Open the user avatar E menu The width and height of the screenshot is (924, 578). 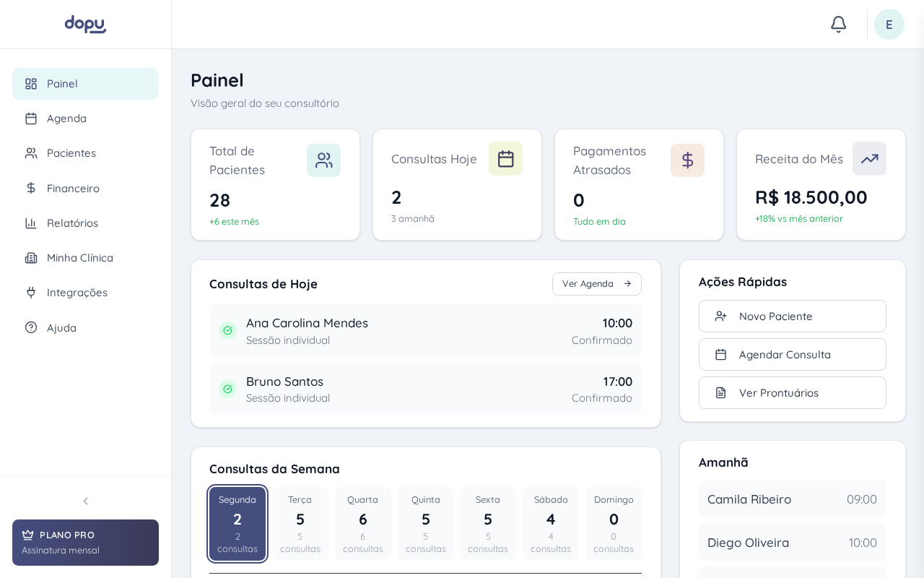click(x=889, y=25)
